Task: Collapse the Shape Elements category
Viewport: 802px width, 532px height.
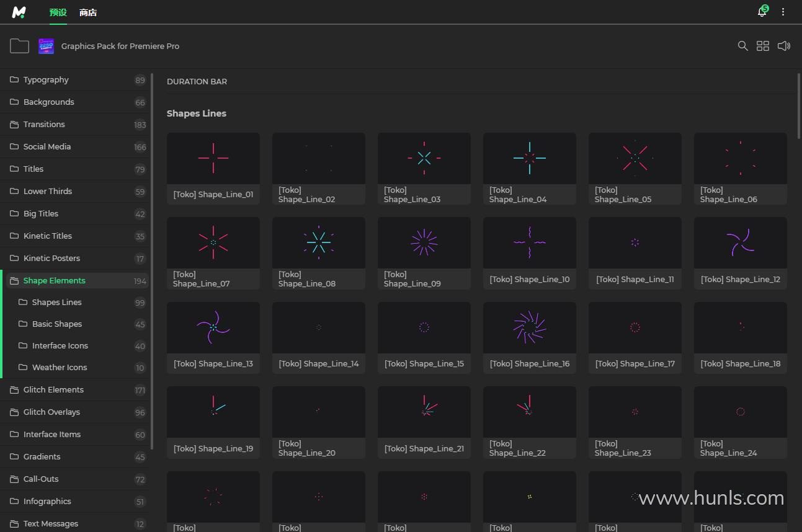Action: coord(54,280)
